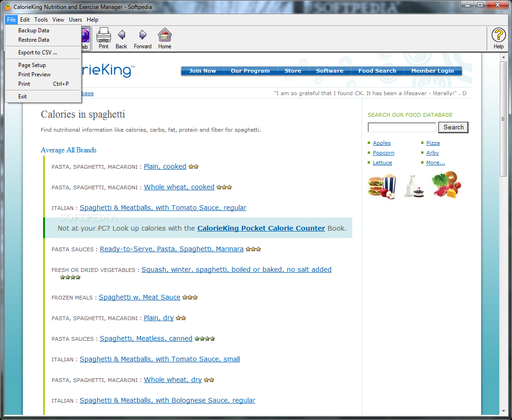Open Spaghetti w. Meat Sauce link
The image size is (512, 420).
pyautogui.click(x=140, y=297)
